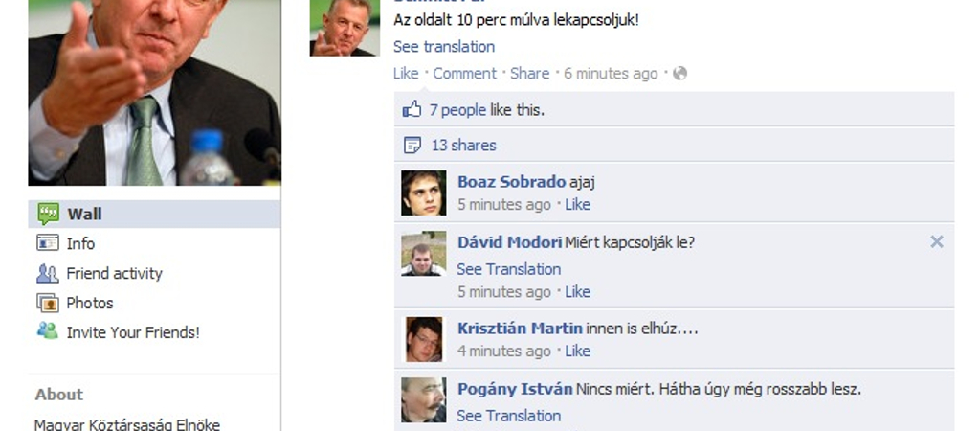Share the post via Share link

click(529, 73)
